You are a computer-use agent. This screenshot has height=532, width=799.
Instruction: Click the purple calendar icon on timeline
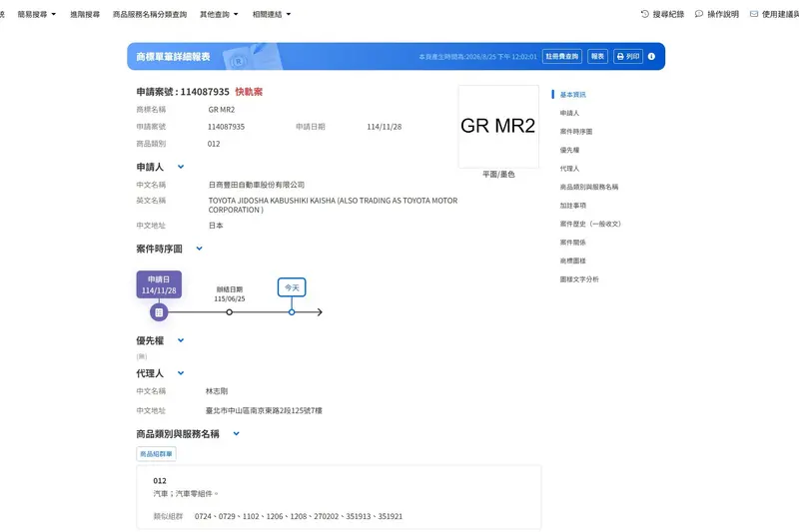tap(159, 312)
